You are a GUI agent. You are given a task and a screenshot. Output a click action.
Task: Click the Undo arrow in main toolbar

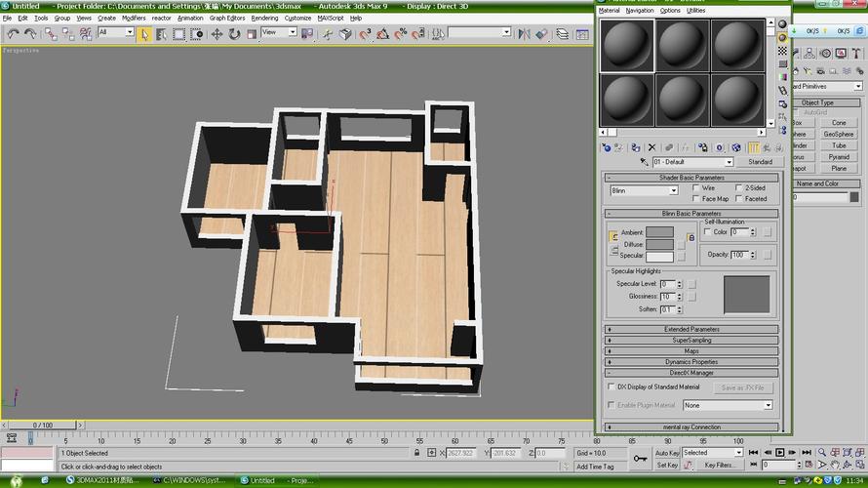tap(13, 33)
